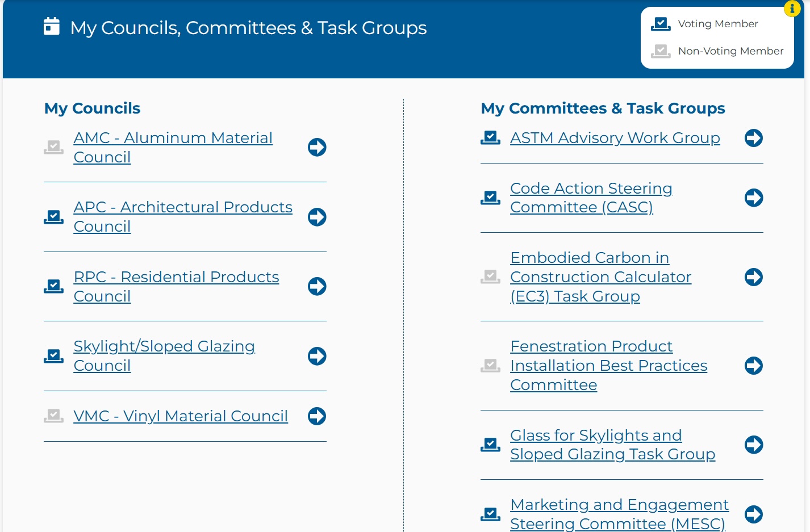Click the arrow for the EC3 Task Group
810x532 pixels.
click(x=754, y=277)
